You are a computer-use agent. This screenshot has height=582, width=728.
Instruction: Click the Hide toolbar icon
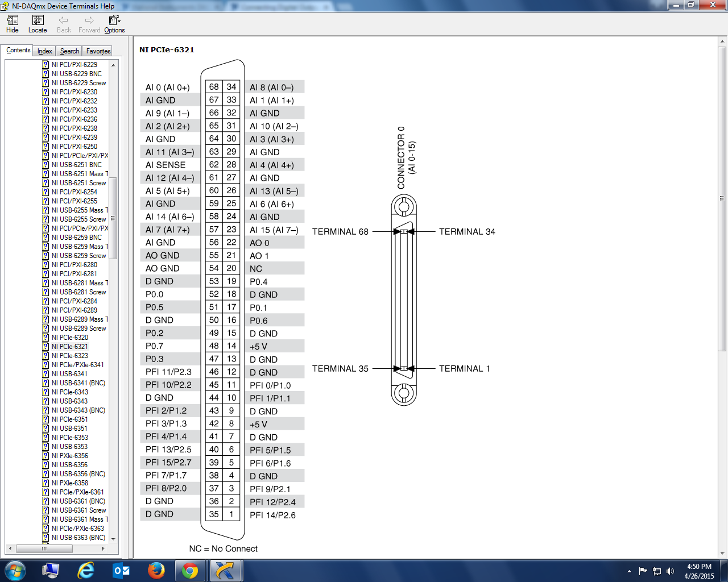pyautogui.click(x=13, y=24)
